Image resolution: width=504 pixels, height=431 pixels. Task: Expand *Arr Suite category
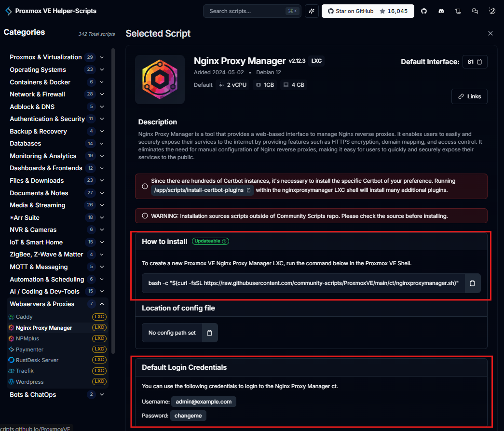(57, 217)
